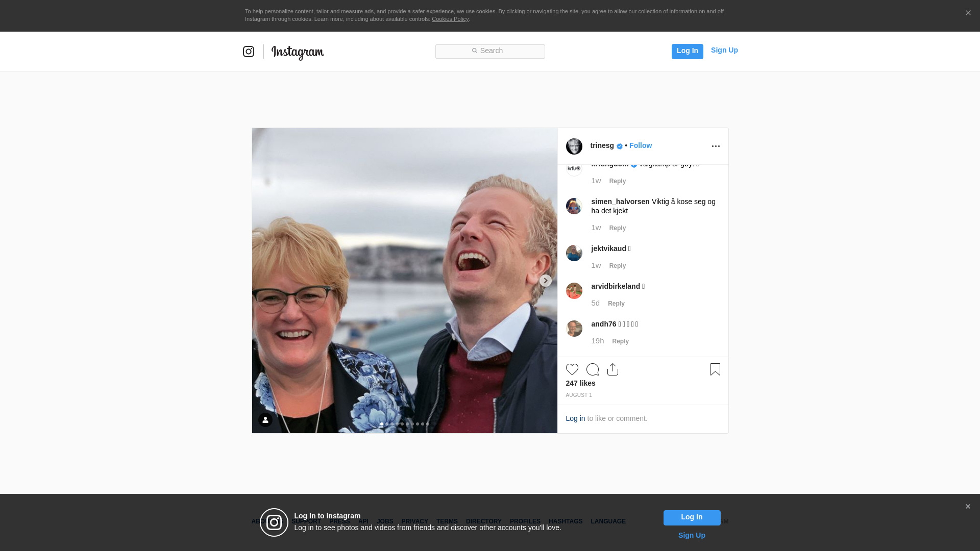Dismiss the cookie notice banner
Screen dimensions: 980x551
(968, 13)
